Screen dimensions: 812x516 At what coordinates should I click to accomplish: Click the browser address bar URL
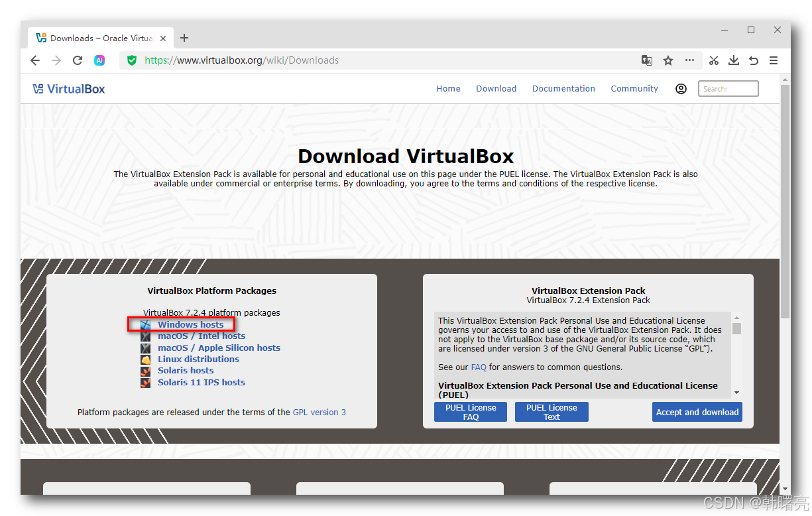[241, 60]
